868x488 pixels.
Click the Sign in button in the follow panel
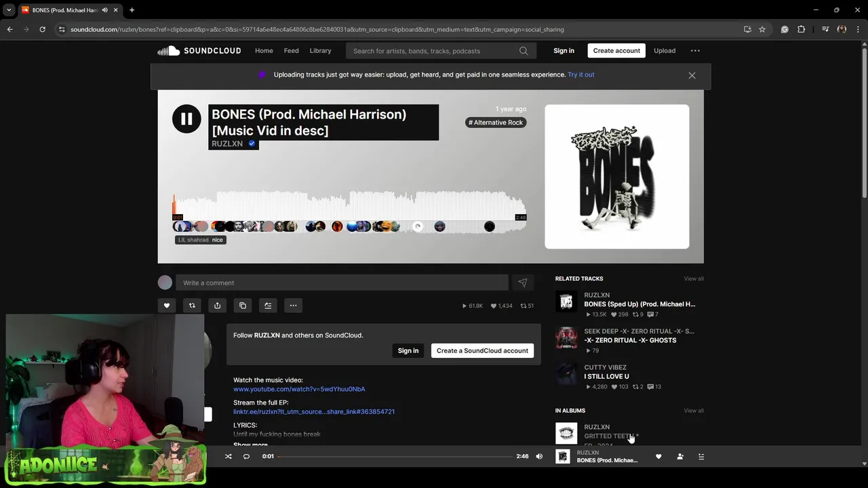(x=408, y=350)
